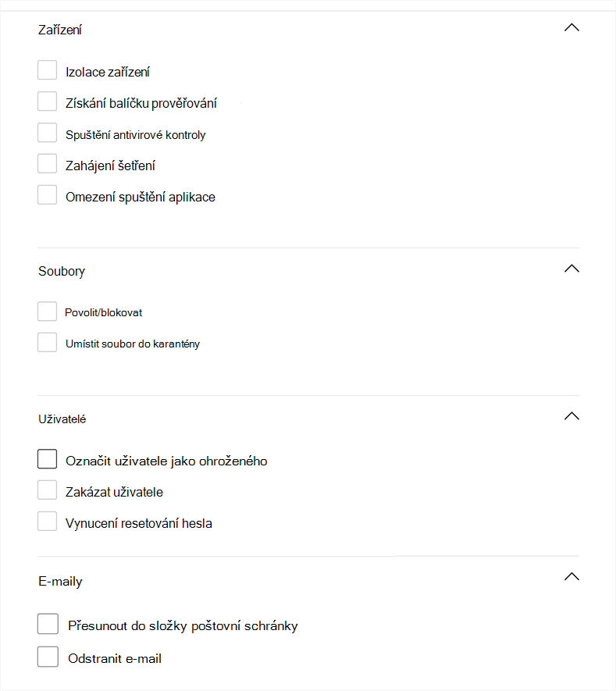Check Přesunout do složky poštovní schránky

[x=48, y=624]
